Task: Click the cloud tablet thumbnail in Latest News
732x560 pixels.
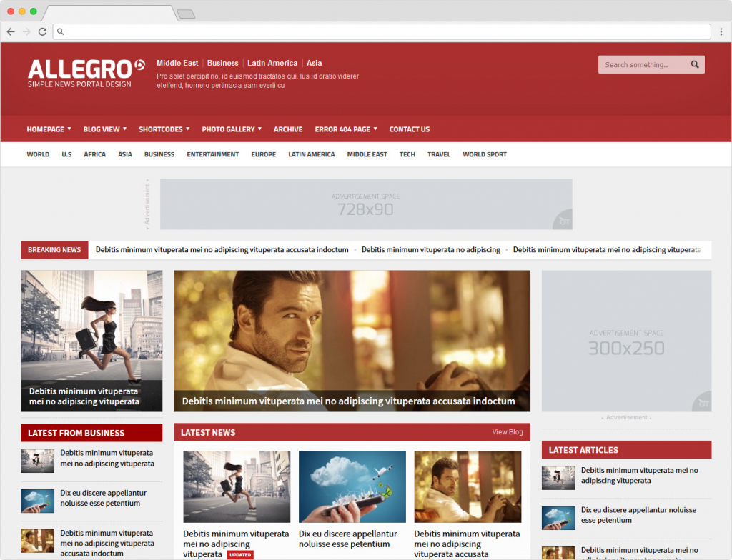Action: (352, 486)
